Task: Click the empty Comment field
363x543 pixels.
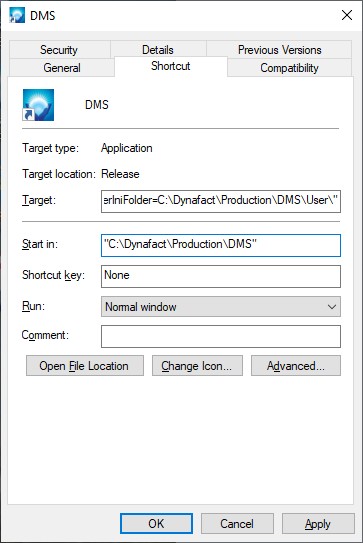Action: click(x=221, y=336)
